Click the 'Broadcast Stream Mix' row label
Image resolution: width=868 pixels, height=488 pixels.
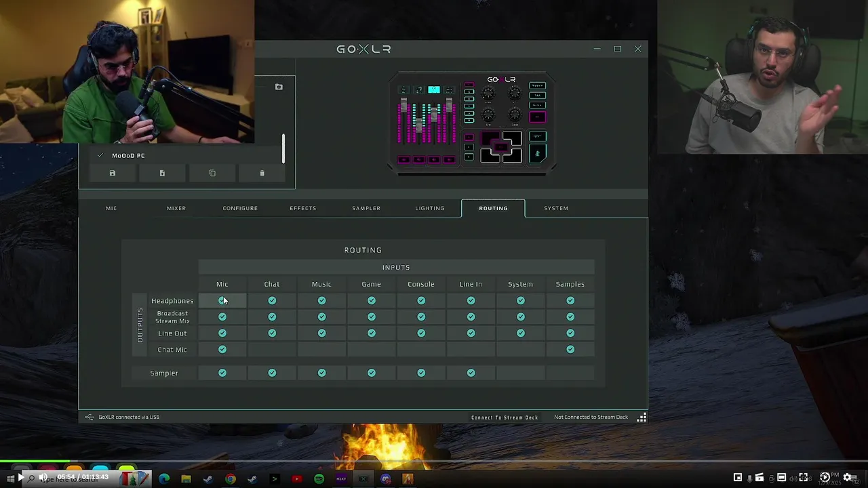point(172,317)
